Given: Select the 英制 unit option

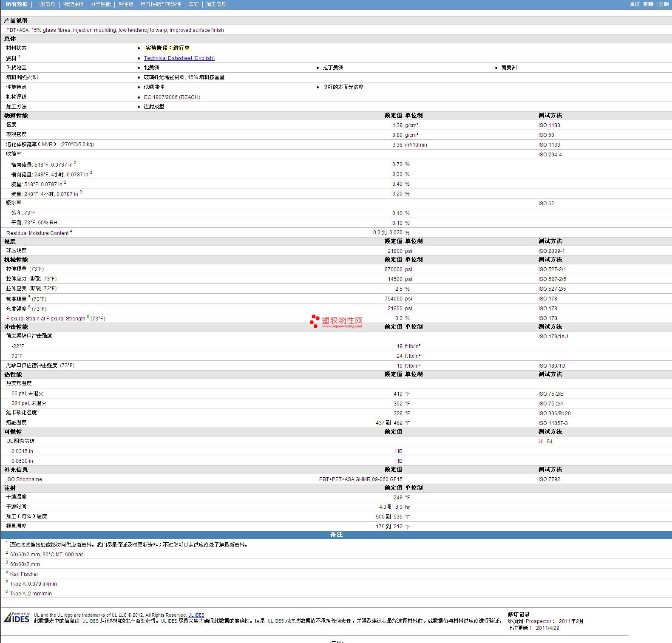Looking at the screenshot, I should tap(648, 4).
